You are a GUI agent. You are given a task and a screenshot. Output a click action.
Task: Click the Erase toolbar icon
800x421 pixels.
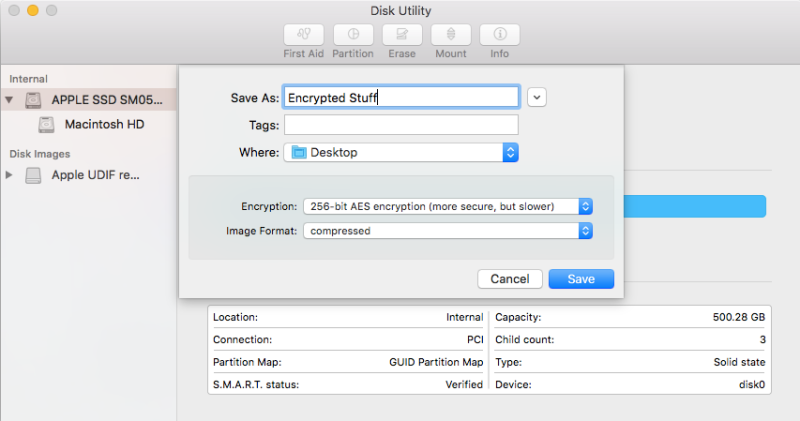point(402,35)
